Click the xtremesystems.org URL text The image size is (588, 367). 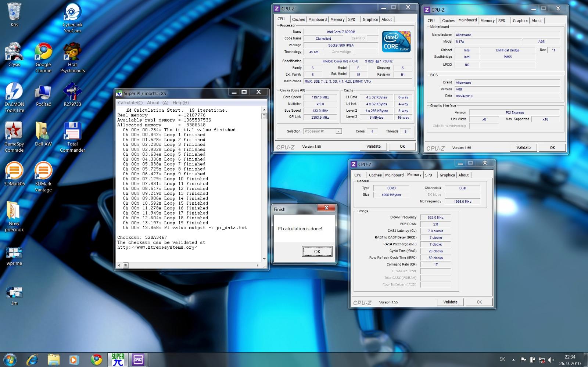pos(157,247)
